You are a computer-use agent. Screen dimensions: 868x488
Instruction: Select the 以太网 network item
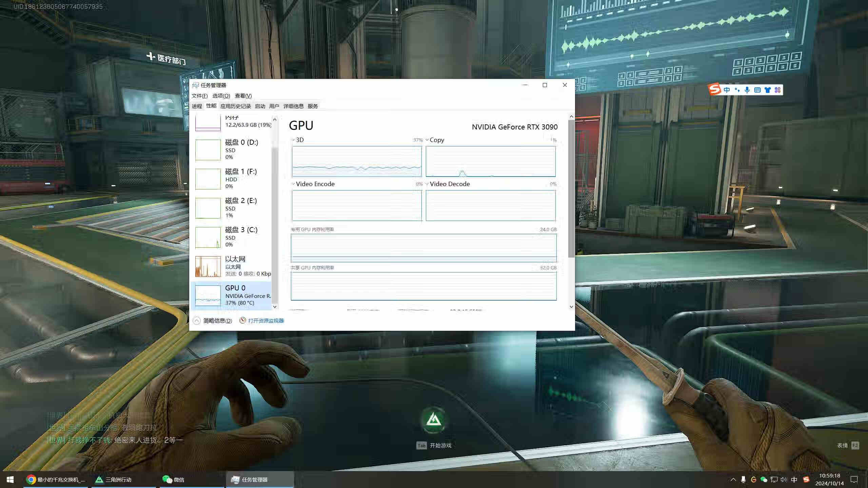click(x=232, y=266)
